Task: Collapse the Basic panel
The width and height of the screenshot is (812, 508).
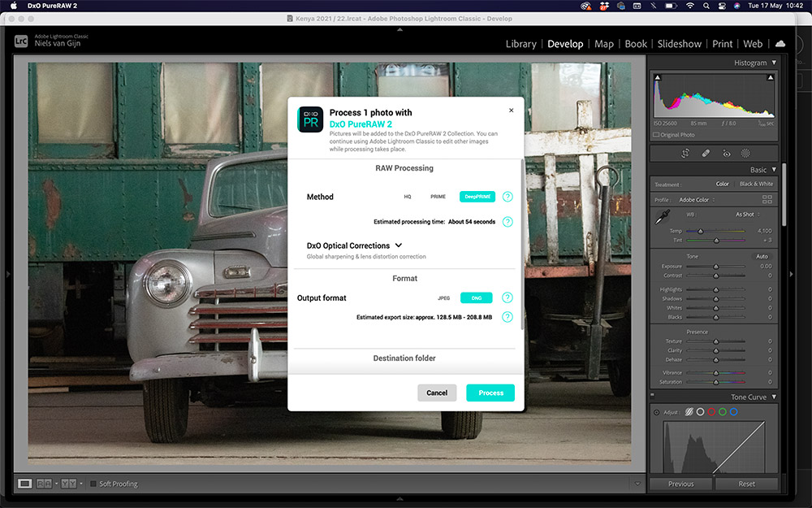Action: pyautogui.click(x=774, y=170)
